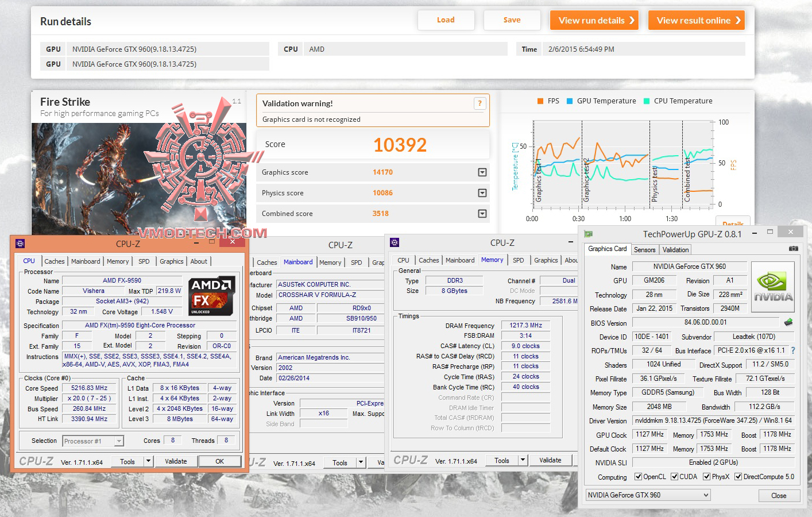This screenshot has height=517, width=812.
Task: Open the GPU selection dropdown in GPU-Z
Action: 648,495
